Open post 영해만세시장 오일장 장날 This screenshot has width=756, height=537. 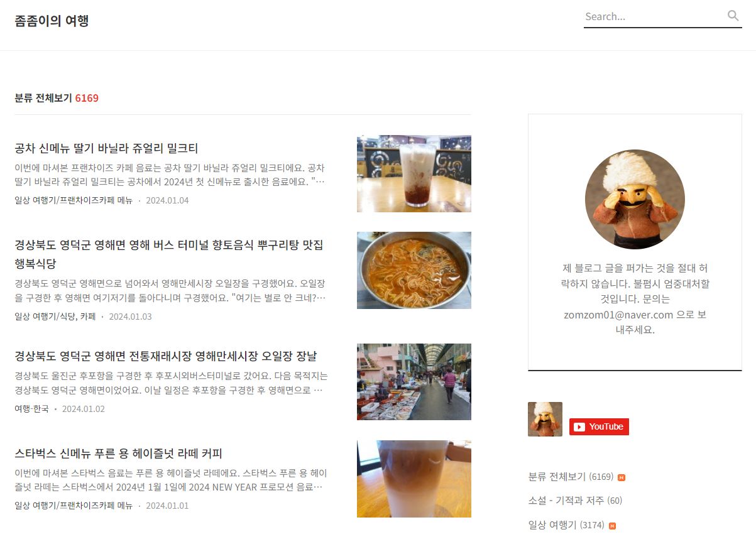[166, 356]
